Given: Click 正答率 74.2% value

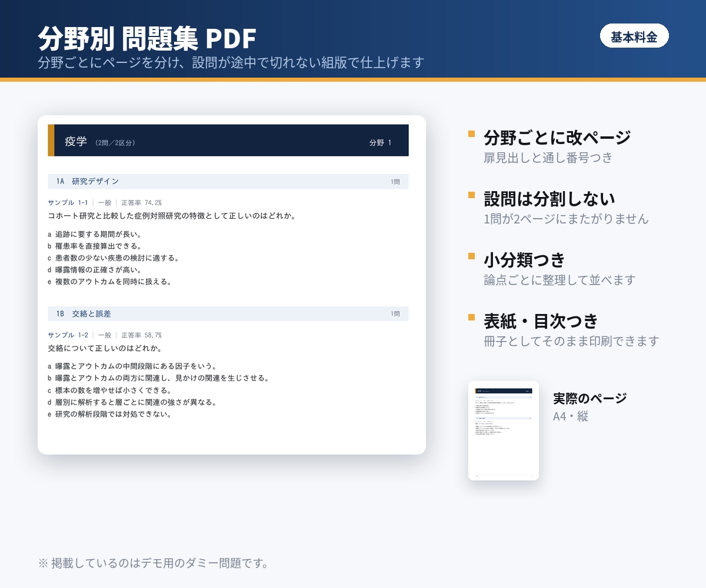Looking at the screenshot, I should (x=141, y=203).
